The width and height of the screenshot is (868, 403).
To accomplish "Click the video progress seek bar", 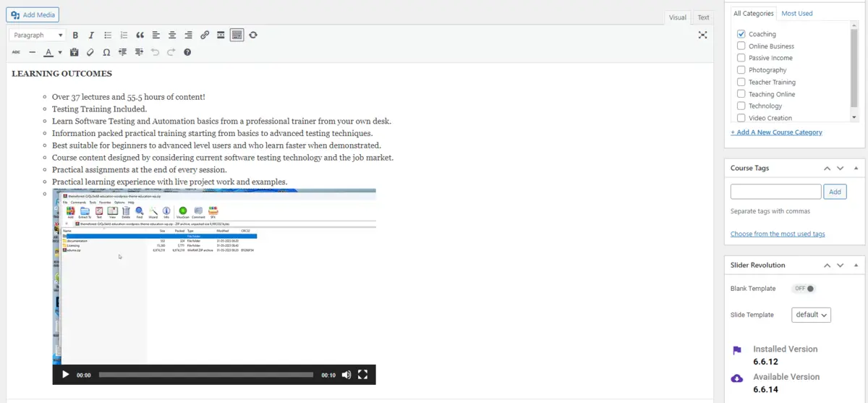I will (205, 375).
